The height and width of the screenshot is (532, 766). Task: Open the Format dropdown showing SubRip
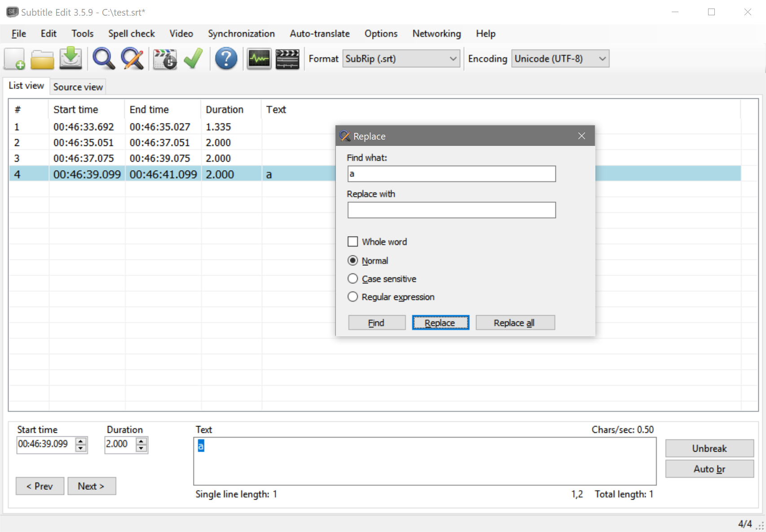(453, 58)
